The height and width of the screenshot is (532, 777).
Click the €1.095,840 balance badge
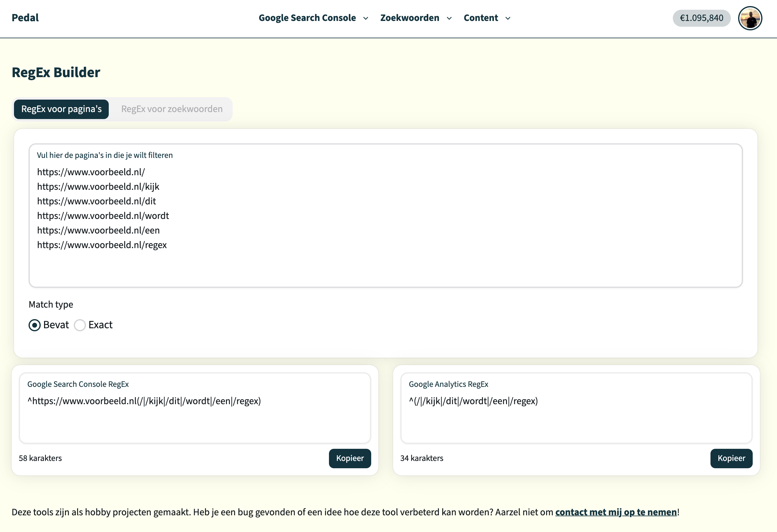701,18
